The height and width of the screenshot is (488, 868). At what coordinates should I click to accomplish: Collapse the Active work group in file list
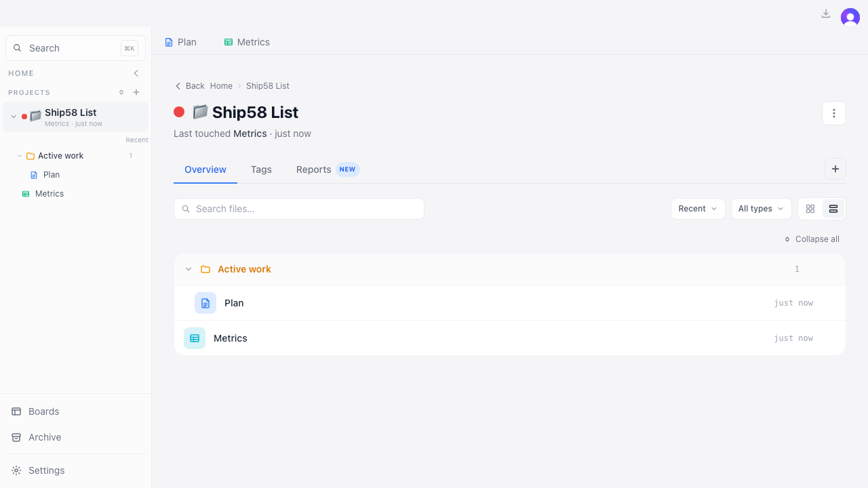click(189, 269)
